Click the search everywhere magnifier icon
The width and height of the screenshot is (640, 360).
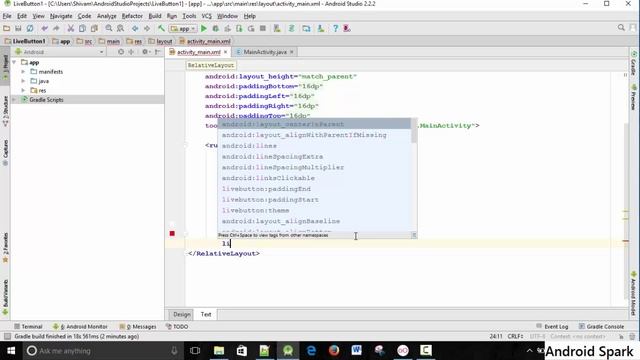pyautogui.click(x=621, y=28)
